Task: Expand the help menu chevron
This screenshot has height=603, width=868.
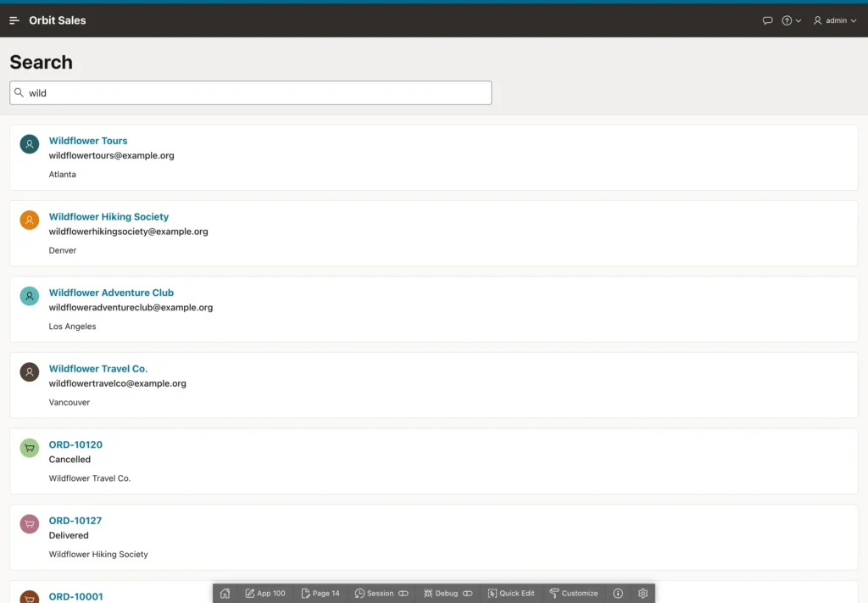Action: 798,20
